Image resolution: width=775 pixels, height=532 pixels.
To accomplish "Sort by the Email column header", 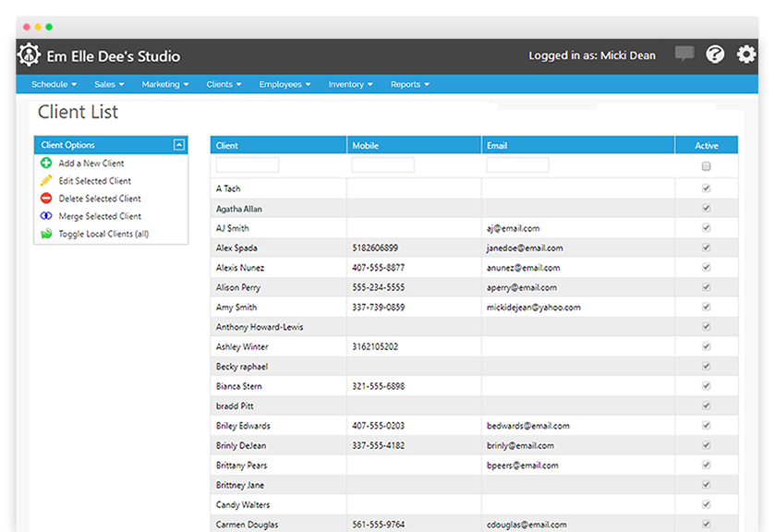I will (x=578, y=145).
